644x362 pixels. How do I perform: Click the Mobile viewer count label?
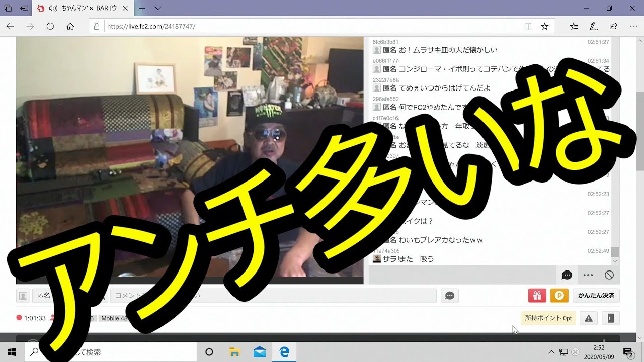click(x=114, y=318)
